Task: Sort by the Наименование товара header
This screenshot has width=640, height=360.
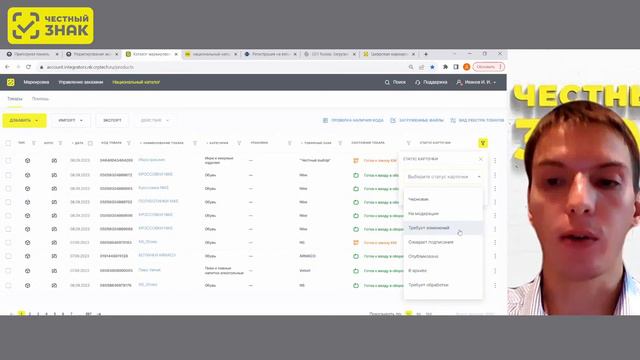Action: (162, 143)
